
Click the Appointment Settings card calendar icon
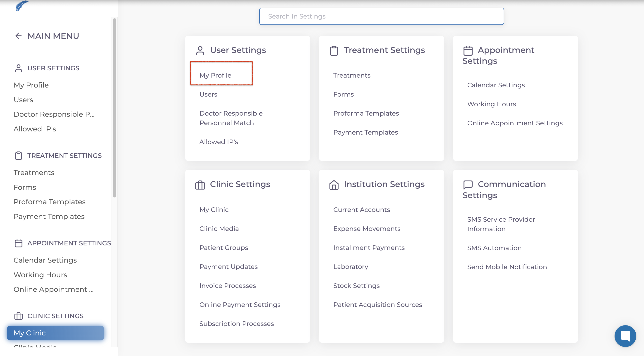[468, 51]
